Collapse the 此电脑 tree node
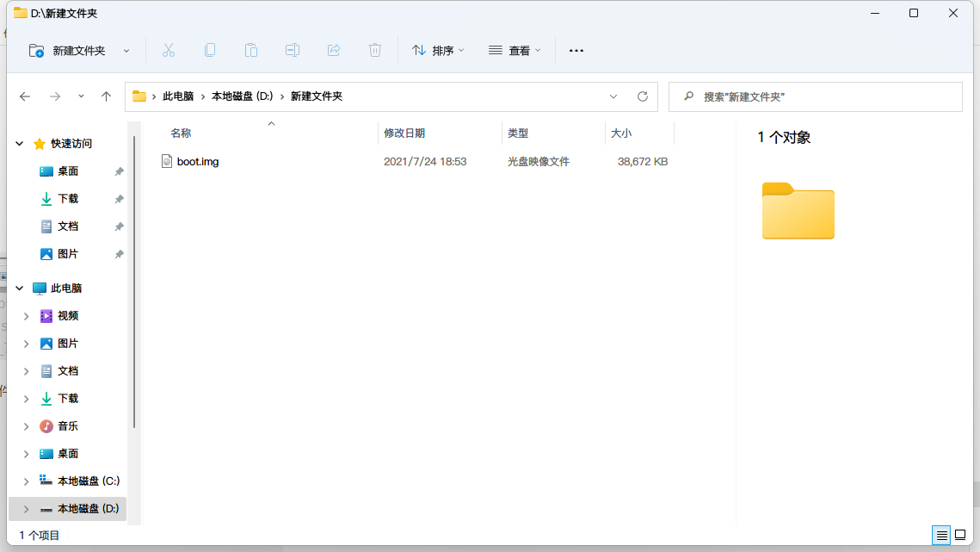Image resolution: width=980 pixels, height=552 pixels. click(20, 288)
